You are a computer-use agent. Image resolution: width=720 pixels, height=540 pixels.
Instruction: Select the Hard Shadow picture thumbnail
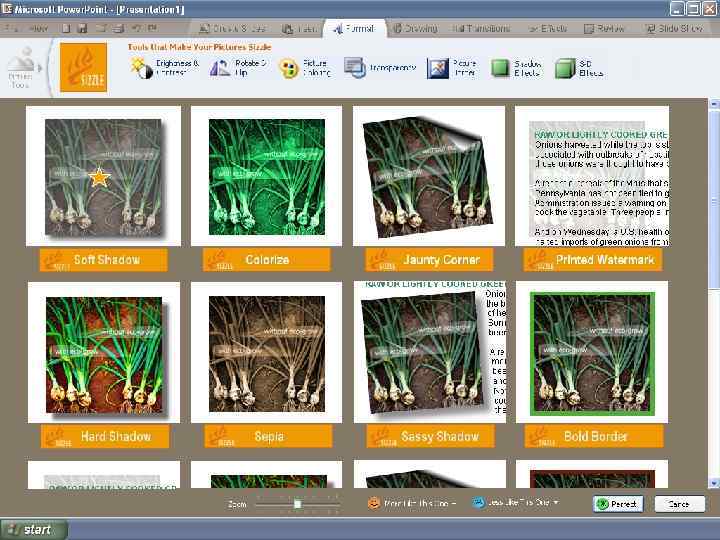[x=104, y=353]
